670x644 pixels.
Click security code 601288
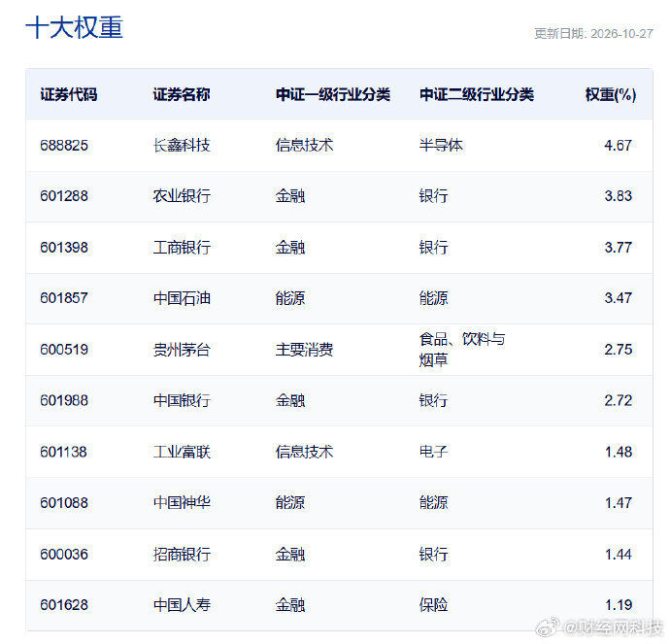point(64,196)
